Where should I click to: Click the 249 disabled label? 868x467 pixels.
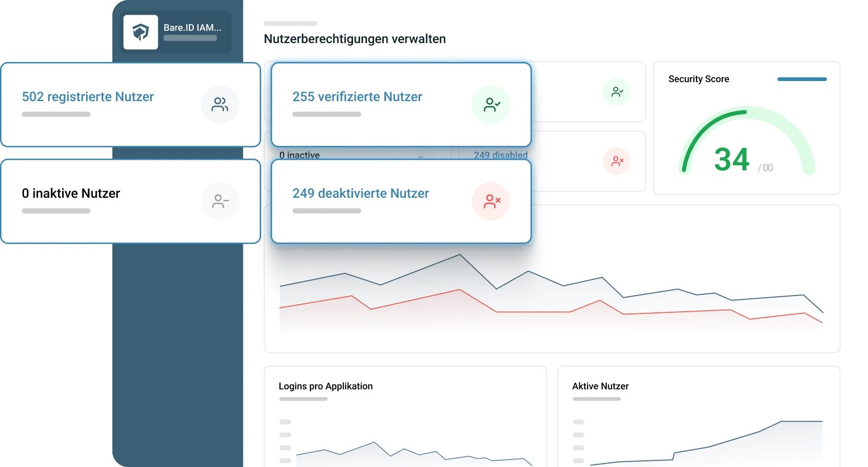pos(500,155)
